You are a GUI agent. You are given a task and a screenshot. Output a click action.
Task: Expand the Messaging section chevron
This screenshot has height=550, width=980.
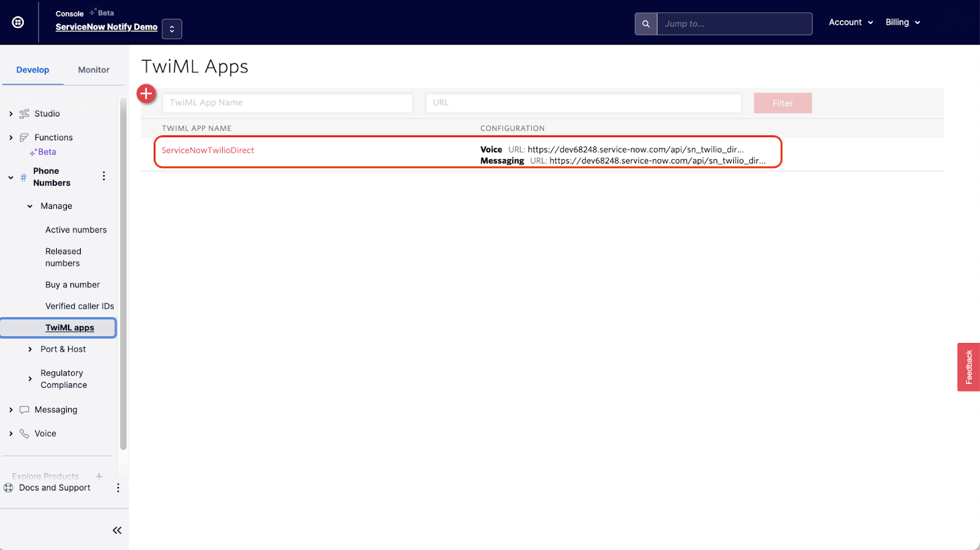(x=11, y=410)
